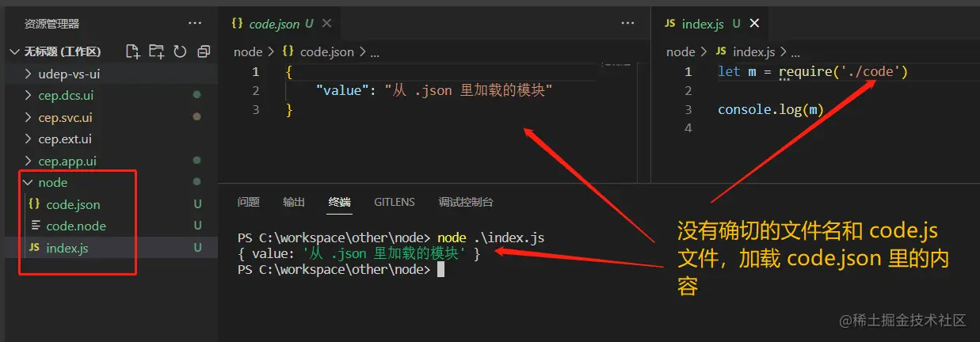Open the 问题 panel tab
The image size is (980, 342).
tap(249, 202)
